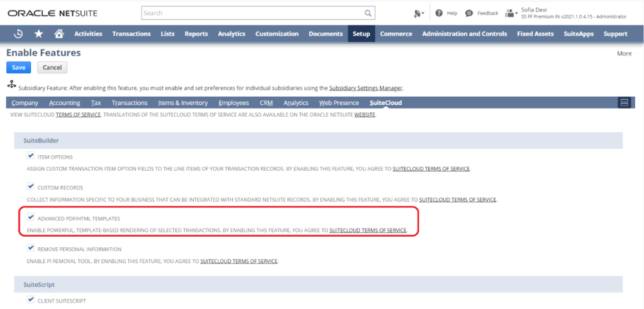Disable the Remove Personal Information checkbox
The height and width of the screenshot is (309, 644).
pyautogui.click(x=31, y=248)
